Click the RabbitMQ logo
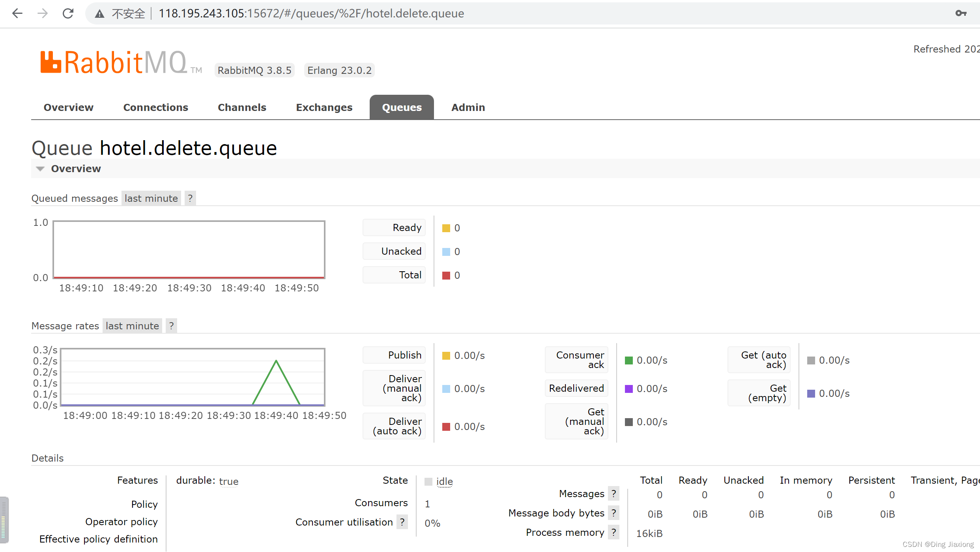980x552 pixels. tap(121, 62)
